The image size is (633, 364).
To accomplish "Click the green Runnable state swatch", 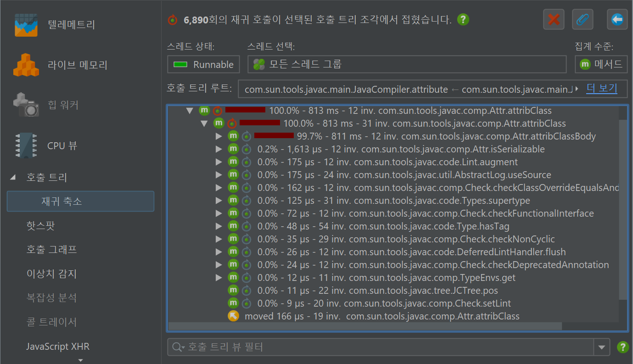I will tap(180, 65).
